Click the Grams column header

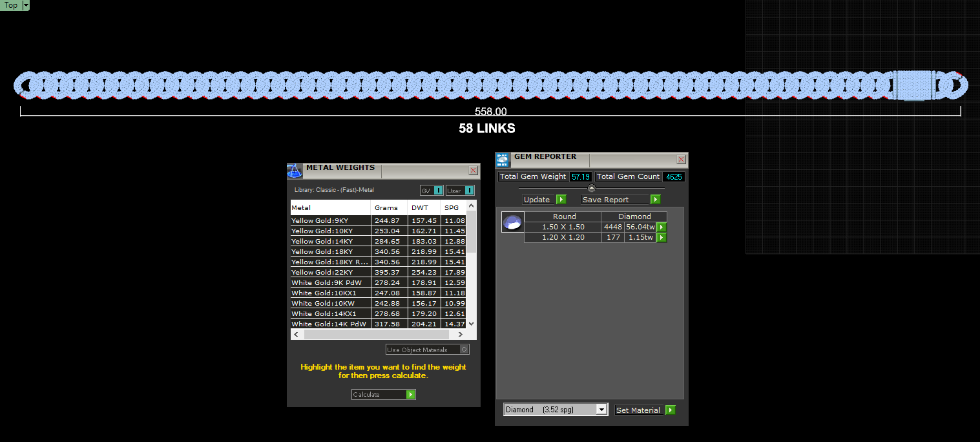tap(390, 208)
